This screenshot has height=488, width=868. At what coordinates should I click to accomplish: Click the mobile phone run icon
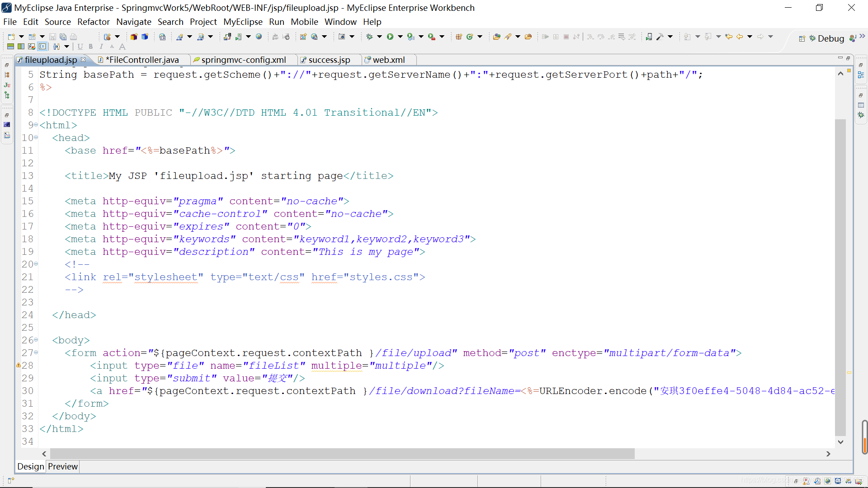649,37
